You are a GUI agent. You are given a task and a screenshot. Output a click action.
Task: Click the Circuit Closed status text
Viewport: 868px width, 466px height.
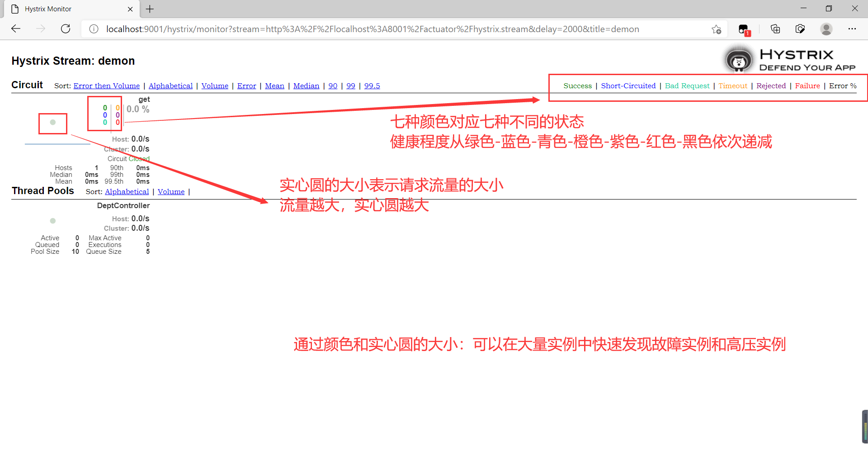pyautogui.click(x=128, y=159)
